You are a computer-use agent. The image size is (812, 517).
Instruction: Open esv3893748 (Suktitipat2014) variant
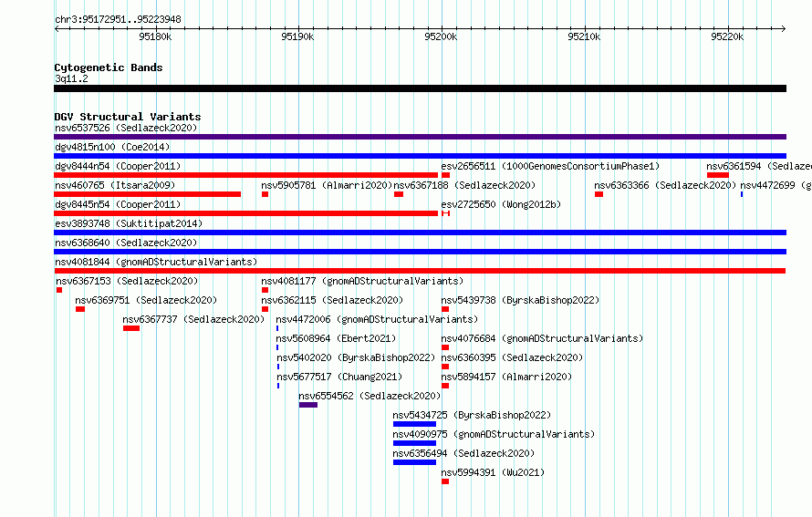click(x=129, y=223)
